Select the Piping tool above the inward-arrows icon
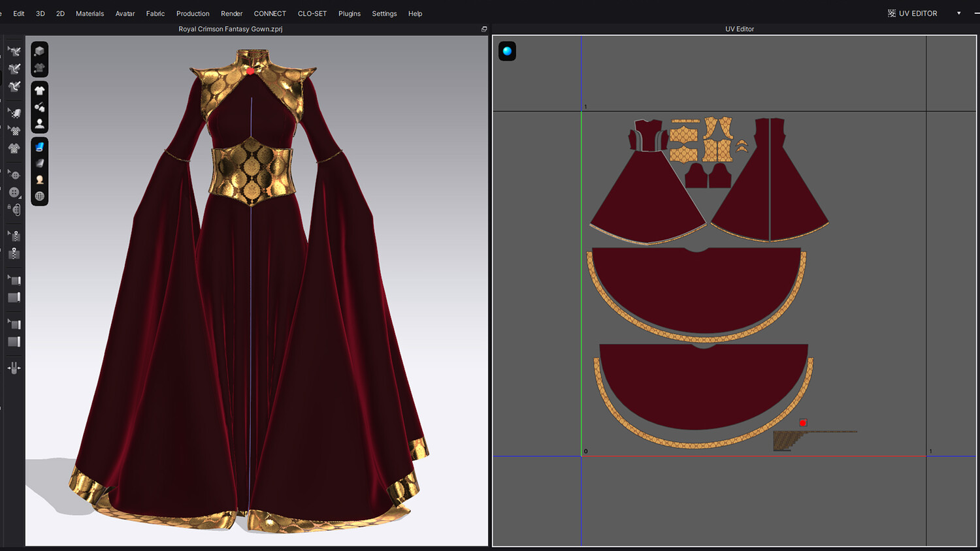Viewport: 980px width, 551px height. 14,341
